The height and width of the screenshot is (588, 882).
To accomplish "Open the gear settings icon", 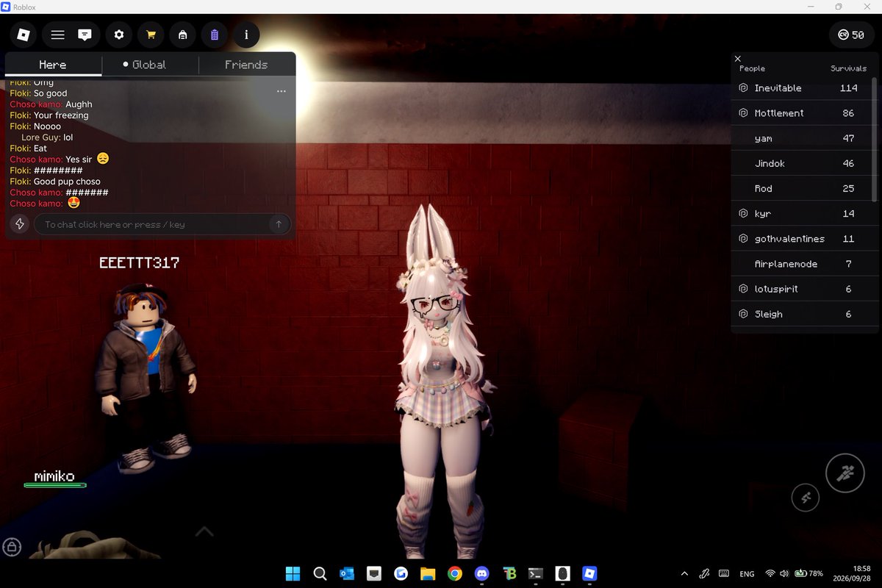I will coord(119,35).
